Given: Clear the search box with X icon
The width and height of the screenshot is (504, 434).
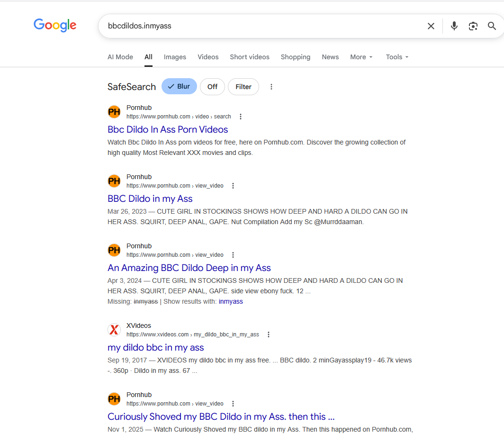Looking at the screenshot, I should (x=431, y=26).
